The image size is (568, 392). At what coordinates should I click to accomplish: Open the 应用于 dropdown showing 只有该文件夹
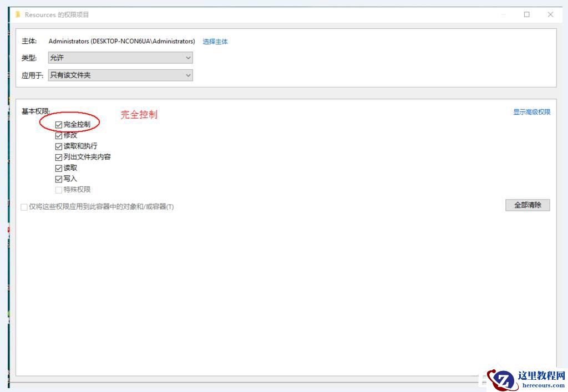click(x=120, y=75)
